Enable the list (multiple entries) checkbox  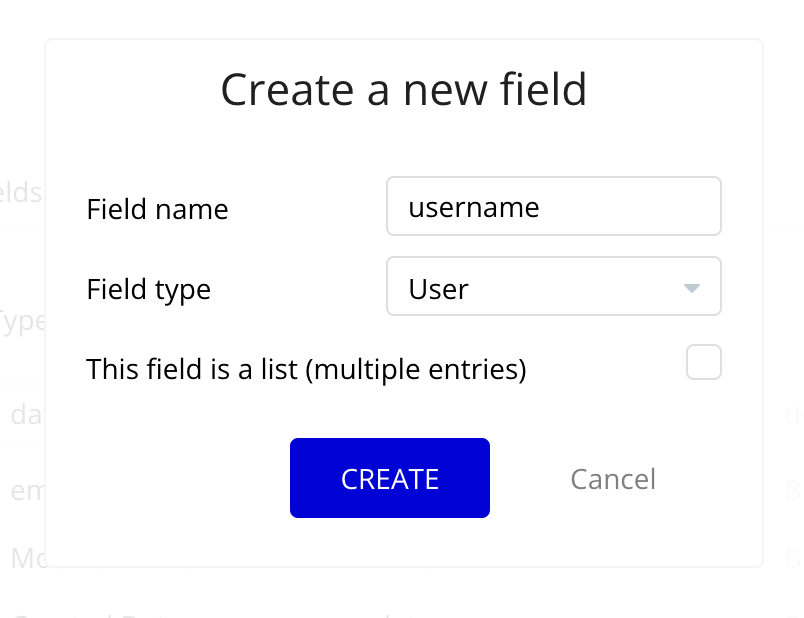[x=703, y=362]
